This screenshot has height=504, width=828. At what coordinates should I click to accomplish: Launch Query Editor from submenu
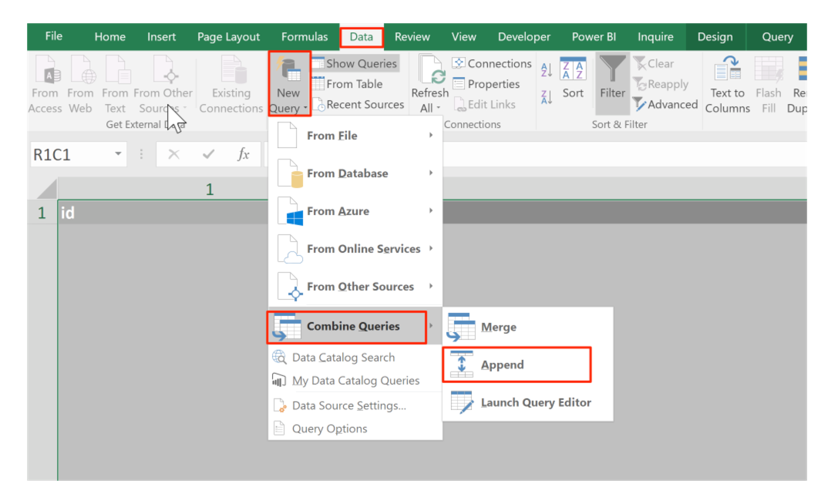527,402
